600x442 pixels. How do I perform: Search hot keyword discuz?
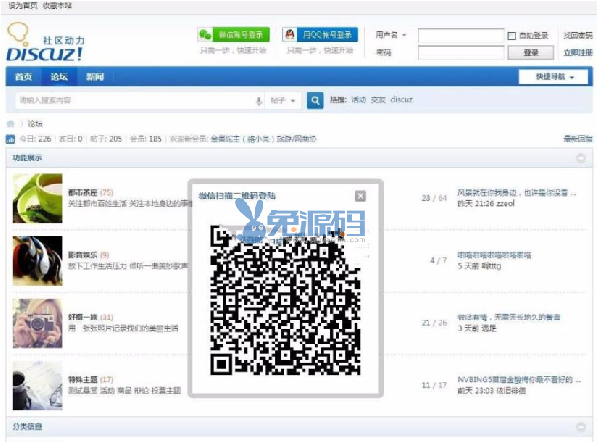[x=402, y=99]
